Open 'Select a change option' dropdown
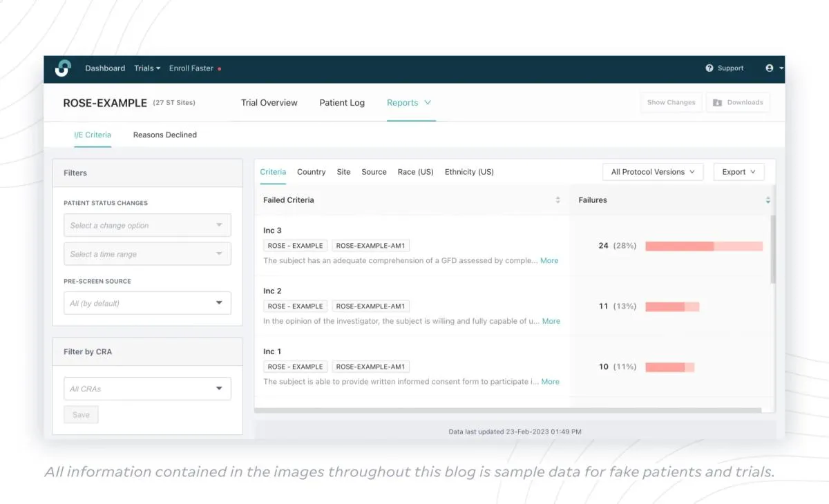This screenshot has width=829, height=504. pyautogui.click(x=147, y=226)
